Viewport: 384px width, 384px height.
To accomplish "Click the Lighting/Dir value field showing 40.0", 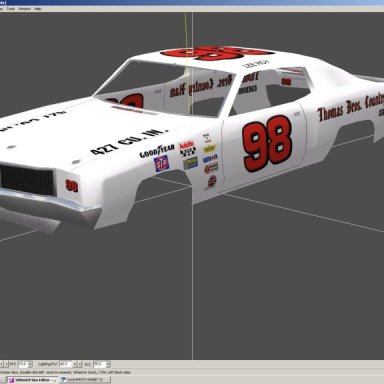I will 66,364.
